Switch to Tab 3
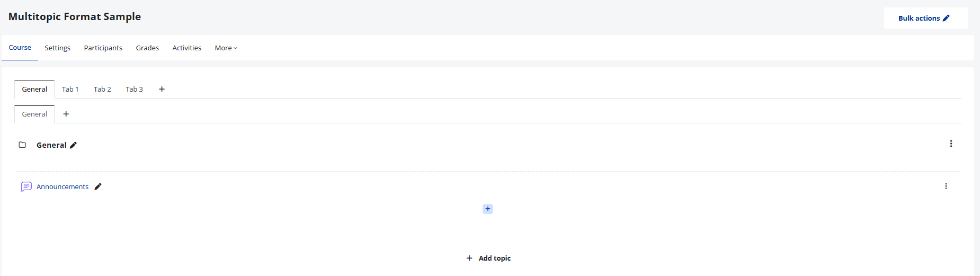 coord(134,89)
